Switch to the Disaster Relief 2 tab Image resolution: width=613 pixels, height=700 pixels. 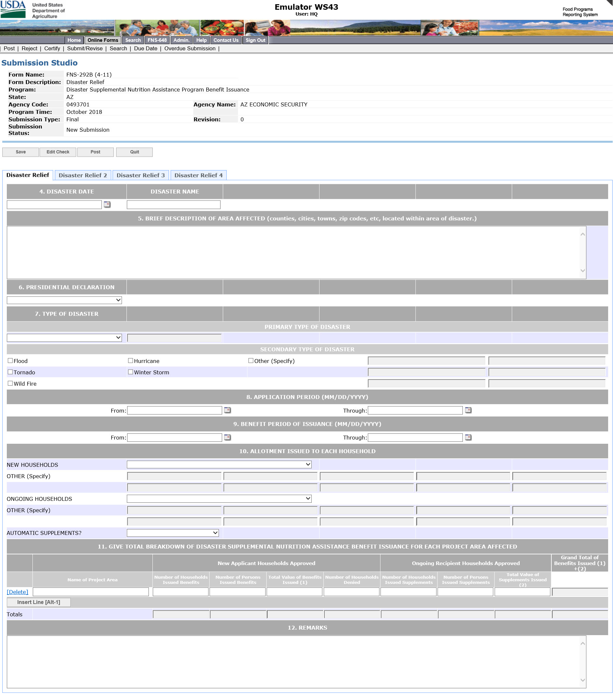83,175
